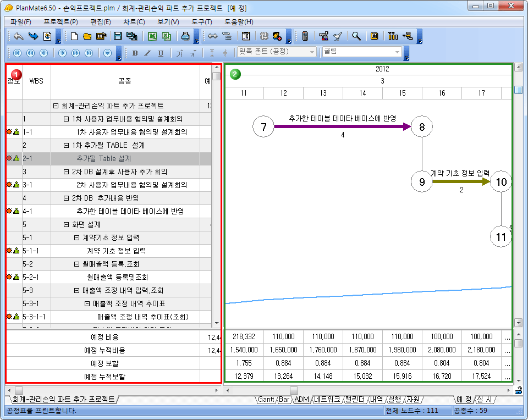The width and height of the screenshot is (528, 420).
Task: Toggle Italic text formatting
Action: [147, 53]
